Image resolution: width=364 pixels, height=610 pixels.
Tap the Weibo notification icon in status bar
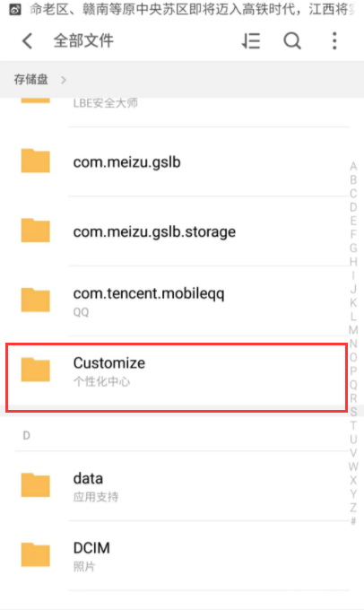[x=14, y=9]
